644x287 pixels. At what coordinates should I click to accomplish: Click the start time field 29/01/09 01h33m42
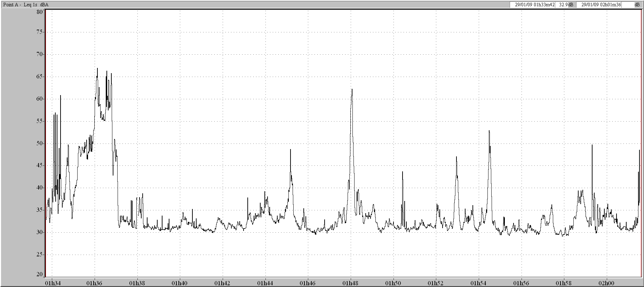532,5
